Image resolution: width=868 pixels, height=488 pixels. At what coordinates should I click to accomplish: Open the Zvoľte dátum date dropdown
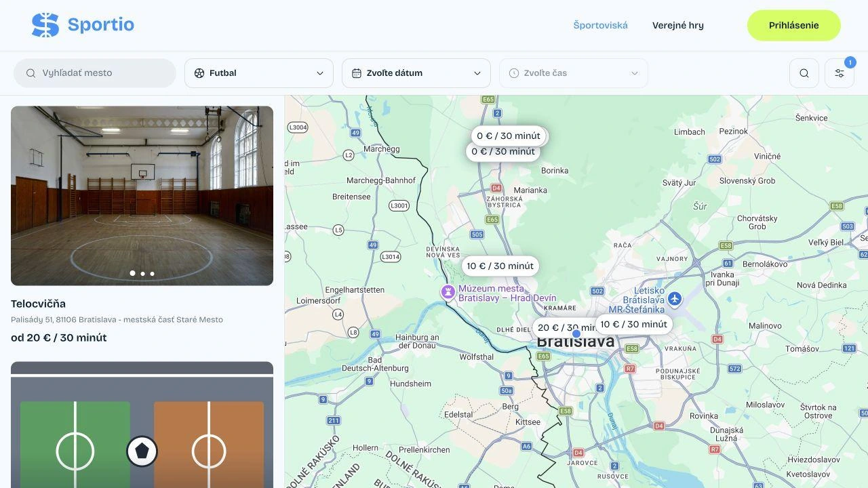(x=416, y=73)
